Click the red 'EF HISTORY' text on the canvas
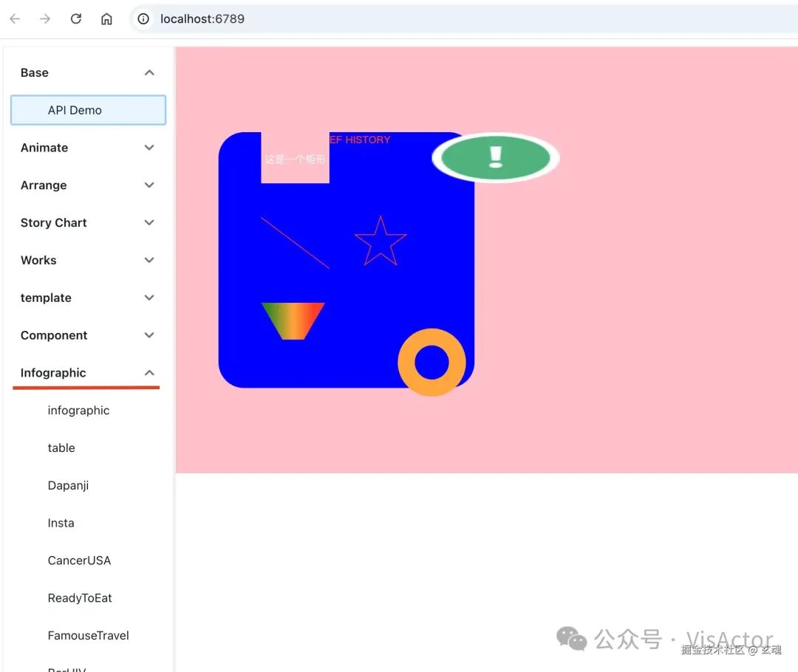 point(360,140)
